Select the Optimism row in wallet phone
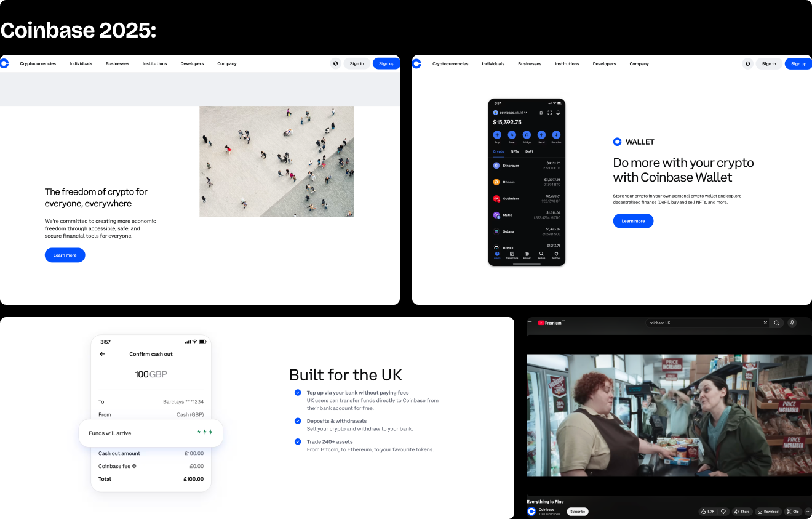This screenshot has width=812, height=519. click(x=527, y=198)
